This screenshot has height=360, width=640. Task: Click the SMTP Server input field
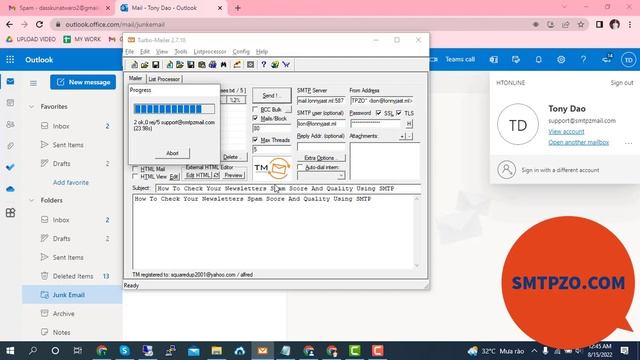click(x=321, y=100)
